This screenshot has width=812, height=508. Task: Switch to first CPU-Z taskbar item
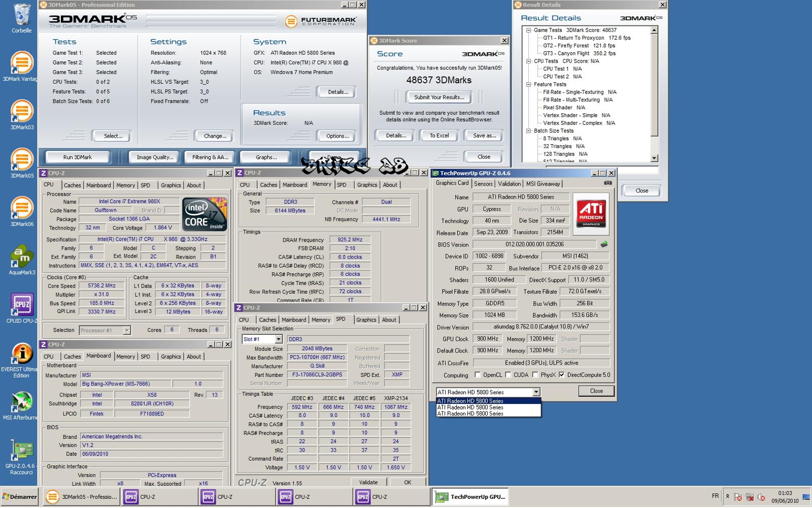tap(159, 497)
